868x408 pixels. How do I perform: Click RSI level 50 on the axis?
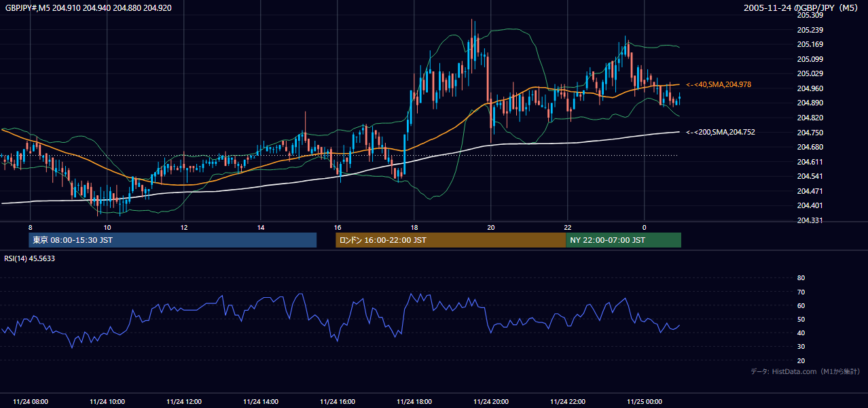pyautogui.click(x=801, y=319)
